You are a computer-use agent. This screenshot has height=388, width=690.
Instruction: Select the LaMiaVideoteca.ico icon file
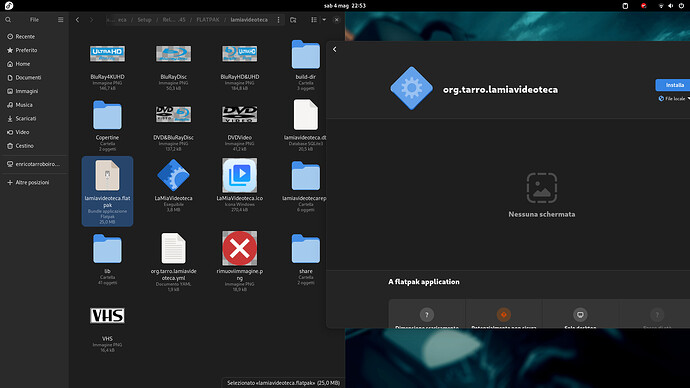(239, 185)
